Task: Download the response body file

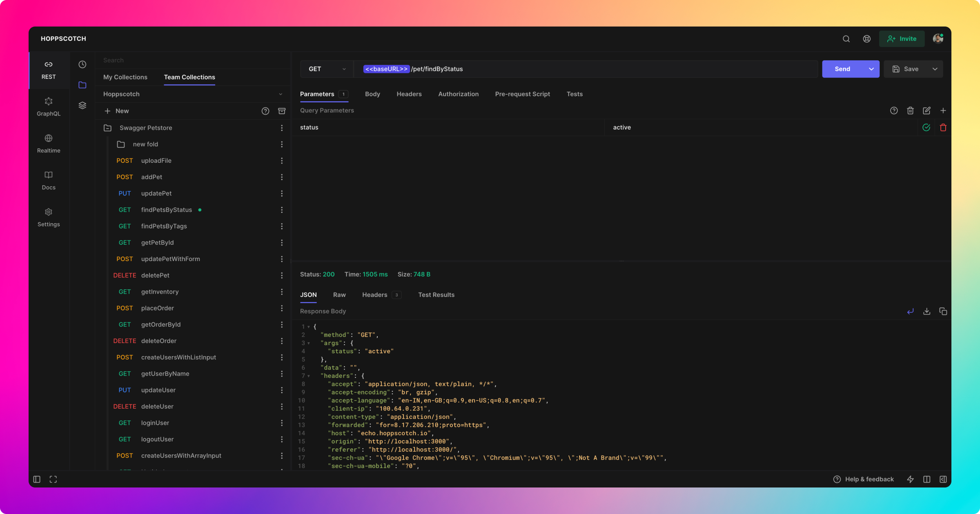Action: (927, 311)
